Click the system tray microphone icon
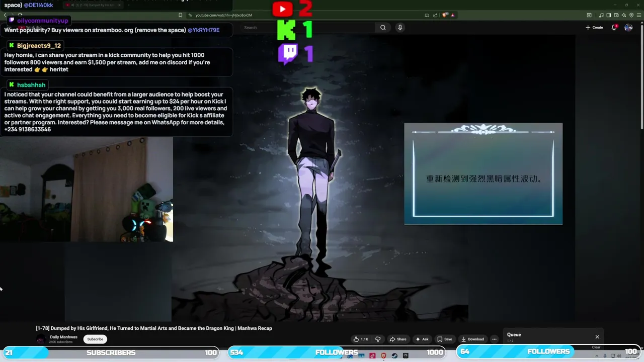The height and width of the screenshot is (362, 644). 605,356
